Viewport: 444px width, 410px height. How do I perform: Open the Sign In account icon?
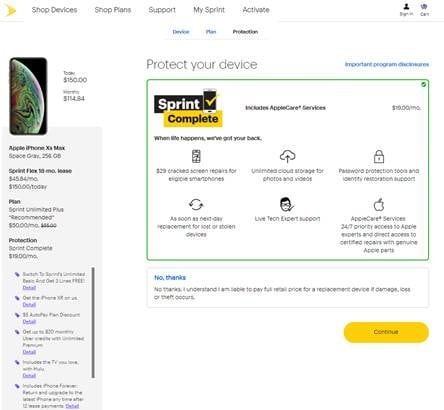[x=406, y=9]
